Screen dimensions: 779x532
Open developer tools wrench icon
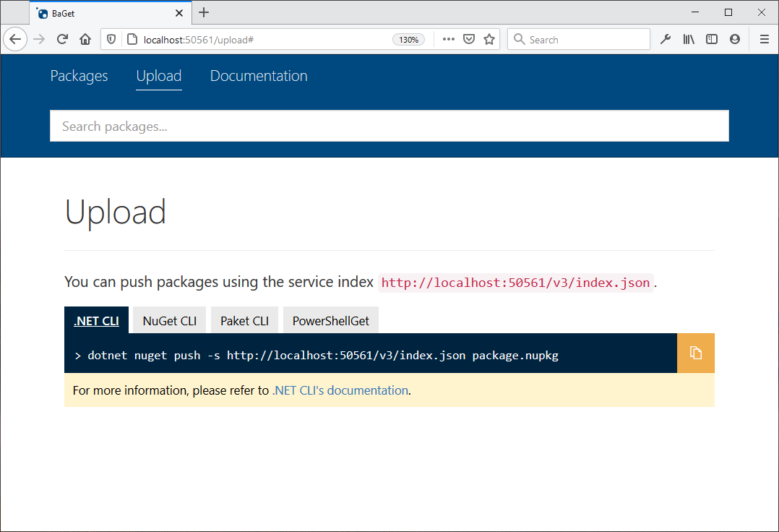click(666, 39)
